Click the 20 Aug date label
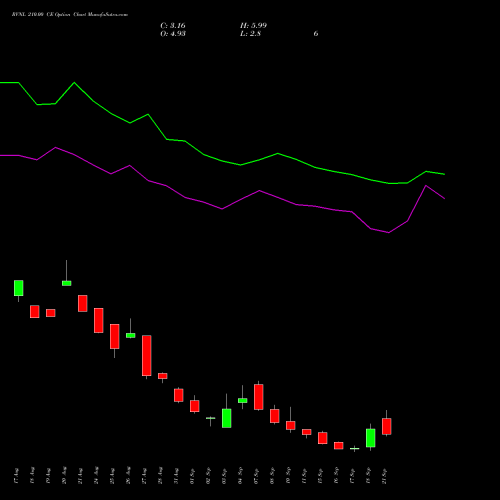 (x=64, y=476)
